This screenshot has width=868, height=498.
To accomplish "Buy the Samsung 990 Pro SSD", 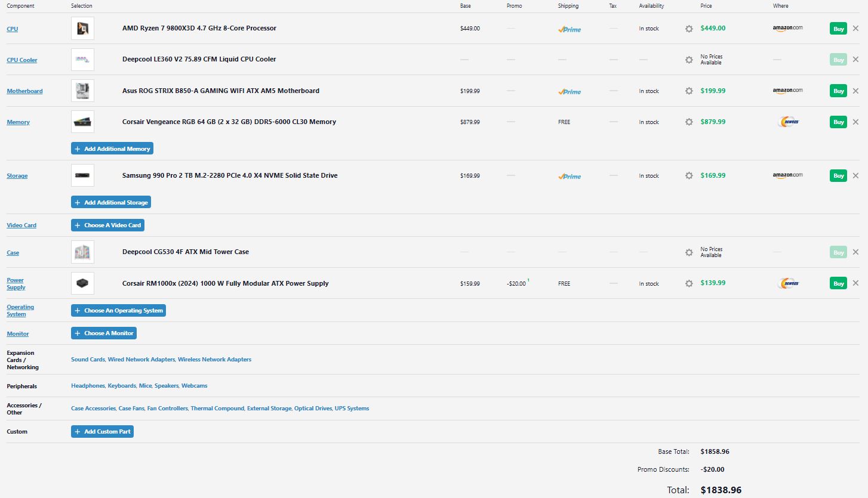I will (x=838, y=175).
